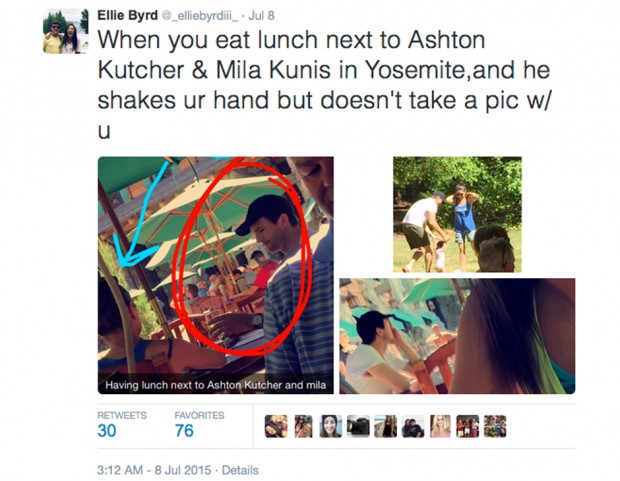620x481 pixels.
Task: Click the fifth favoriter avatar
Action: [x=386, y=426]
